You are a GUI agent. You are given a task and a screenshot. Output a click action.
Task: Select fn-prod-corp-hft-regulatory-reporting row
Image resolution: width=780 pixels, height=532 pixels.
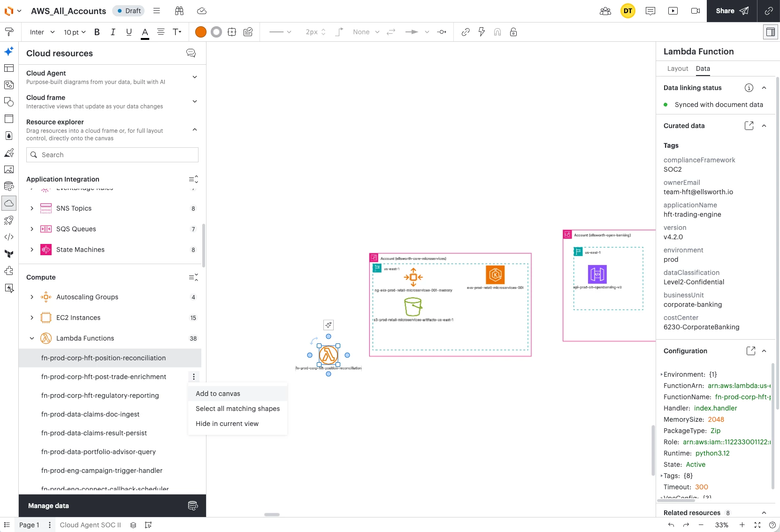coord(110,395)
